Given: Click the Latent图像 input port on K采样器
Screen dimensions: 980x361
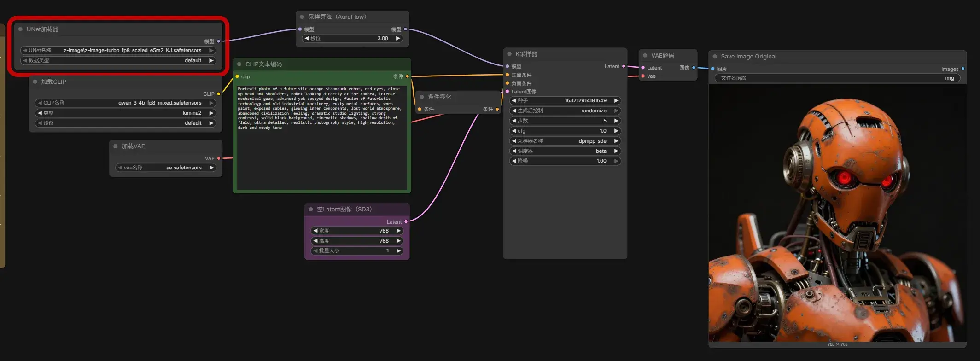Looking at the screenshot, I should [507, 91].
